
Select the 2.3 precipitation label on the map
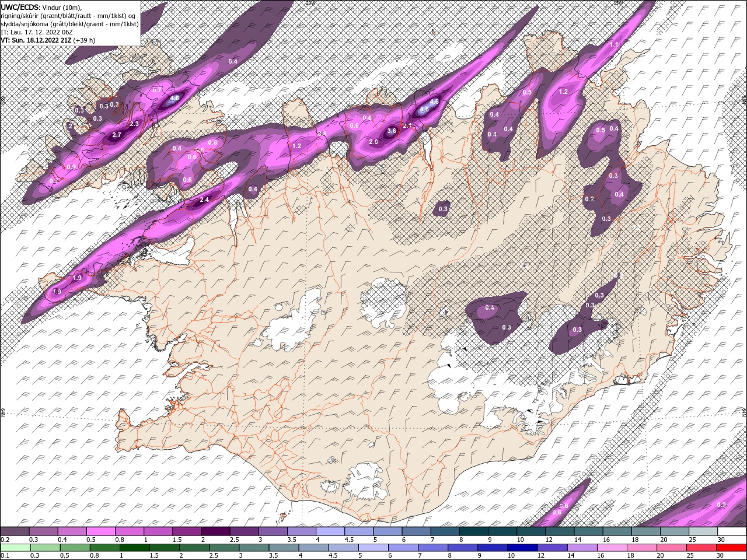click(134, 124)
